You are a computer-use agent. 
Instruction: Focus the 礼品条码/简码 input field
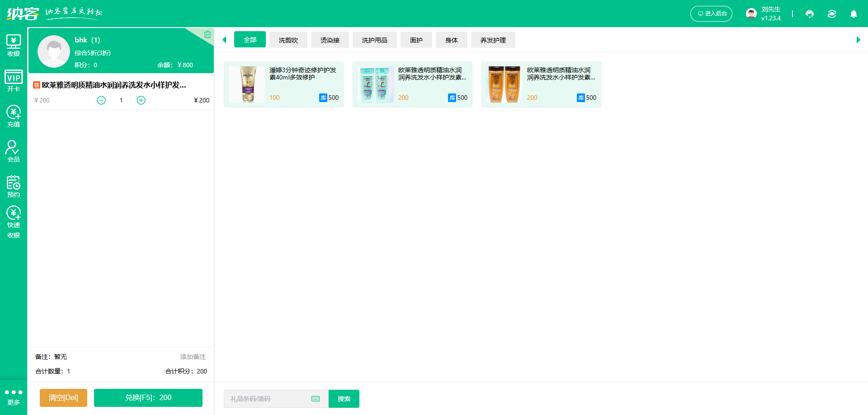pos(276,399)
